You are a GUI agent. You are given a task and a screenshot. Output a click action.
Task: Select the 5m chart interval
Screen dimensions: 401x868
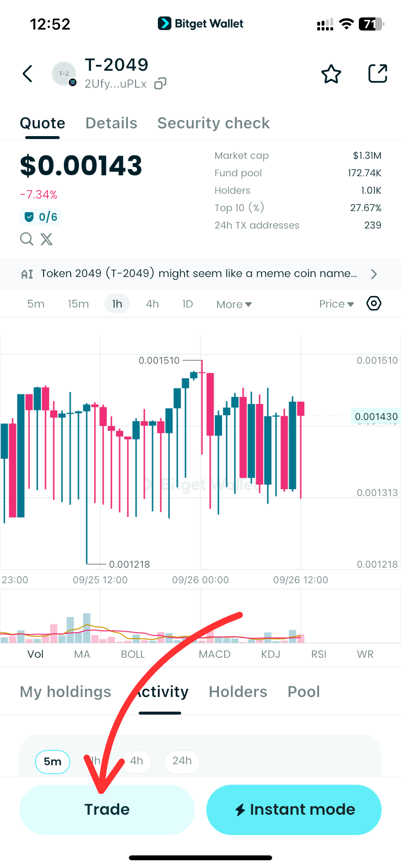[x=36, y=304]
